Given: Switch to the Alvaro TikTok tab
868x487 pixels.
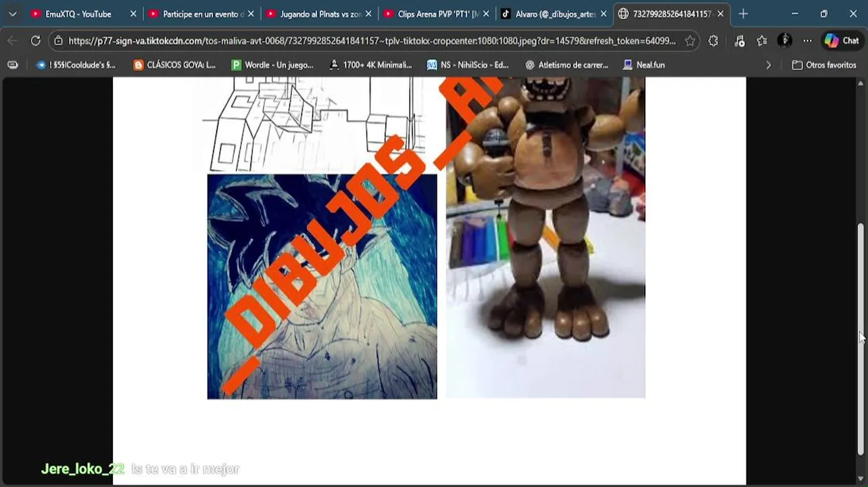Looking at the screenshot, I should [554, 14].
